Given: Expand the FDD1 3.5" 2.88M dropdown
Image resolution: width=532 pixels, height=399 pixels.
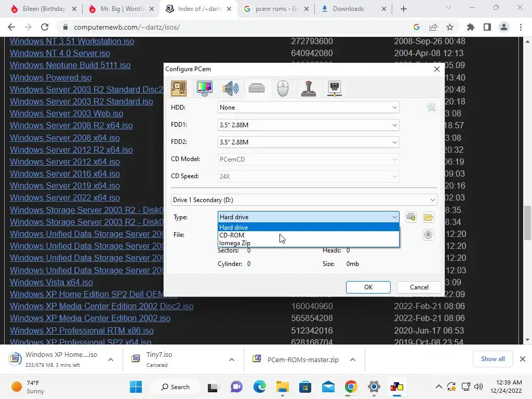Looking at the screenshot, I should (308, 125).
